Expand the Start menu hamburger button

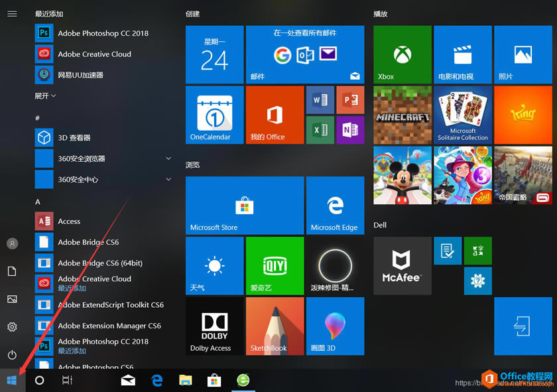click(x=12, y=14)
